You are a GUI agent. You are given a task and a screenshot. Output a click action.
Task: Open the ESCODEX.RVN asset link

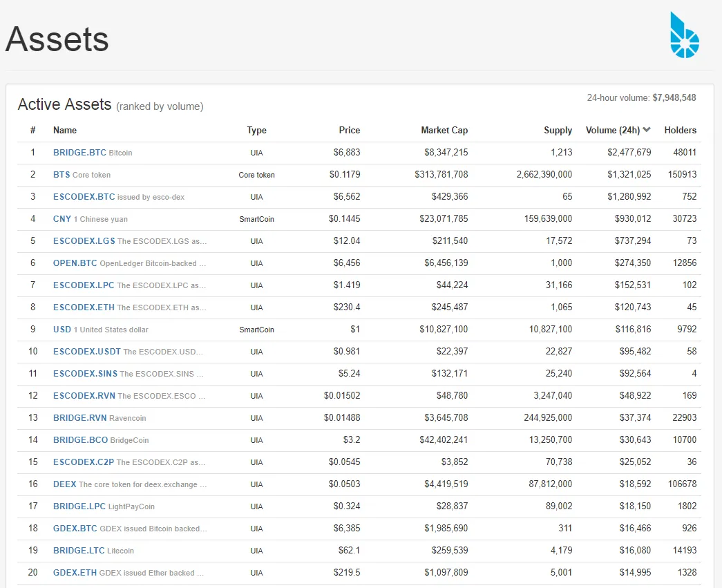pos(84,395)
